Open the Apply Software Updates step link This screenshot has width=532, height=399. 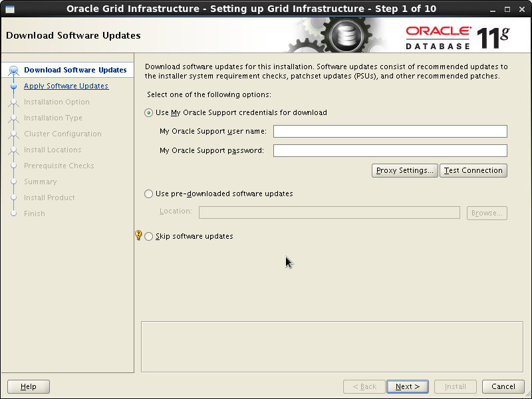click(66, 86)
